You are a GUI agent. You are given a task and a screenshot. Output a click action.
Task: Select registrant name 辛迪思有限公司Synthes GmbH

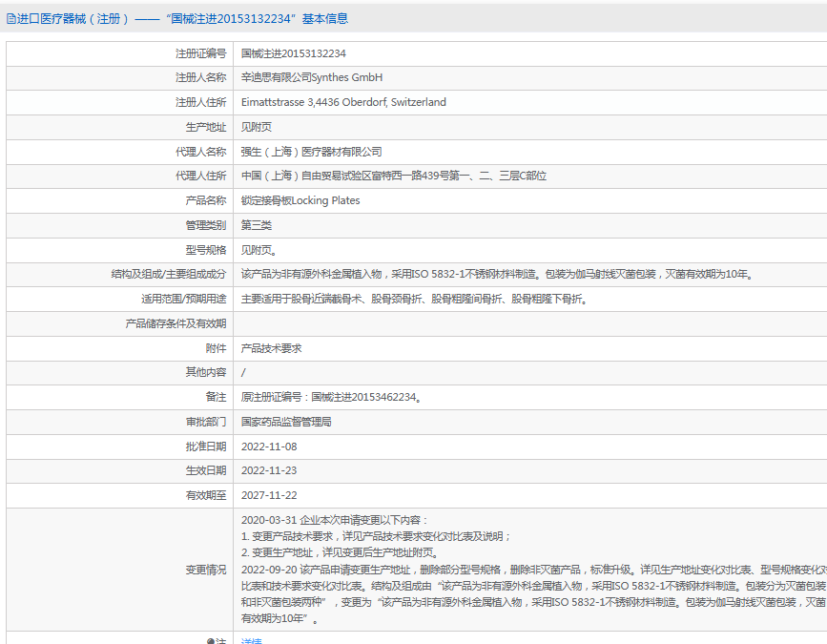tap(312, 77)
